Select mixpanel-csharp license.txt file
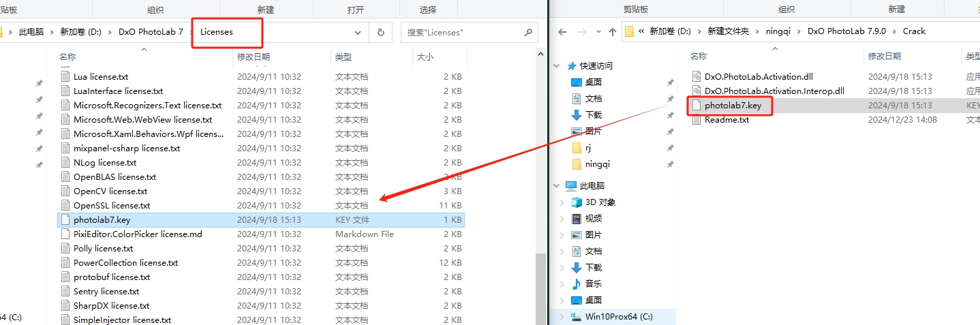Viewport: 980px width, 325px height. pyautogui.click(x=127, y=148)
